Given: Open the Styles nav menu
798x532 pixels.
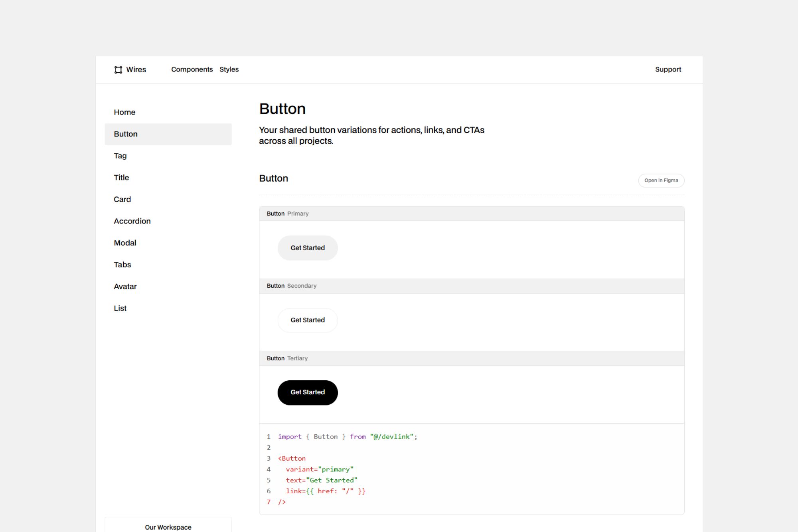Looking at the screenshot, I should click(229, 69).
